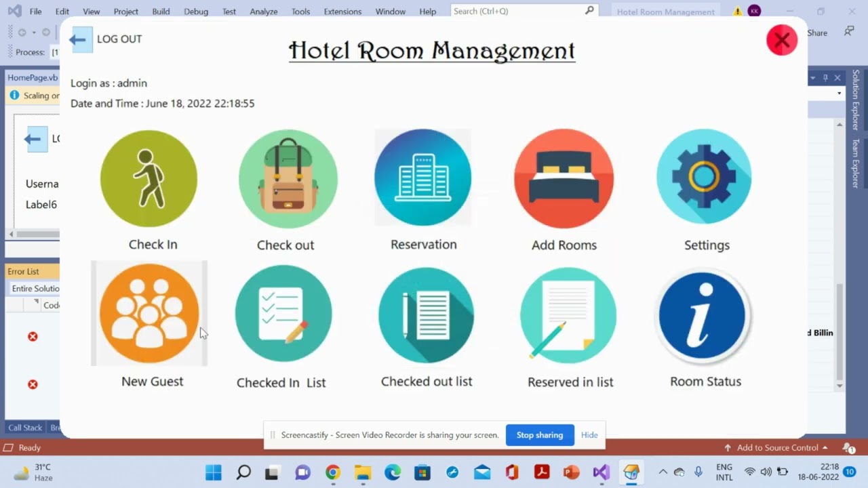Open Visual Studio from the taskbar

[601, 472]
